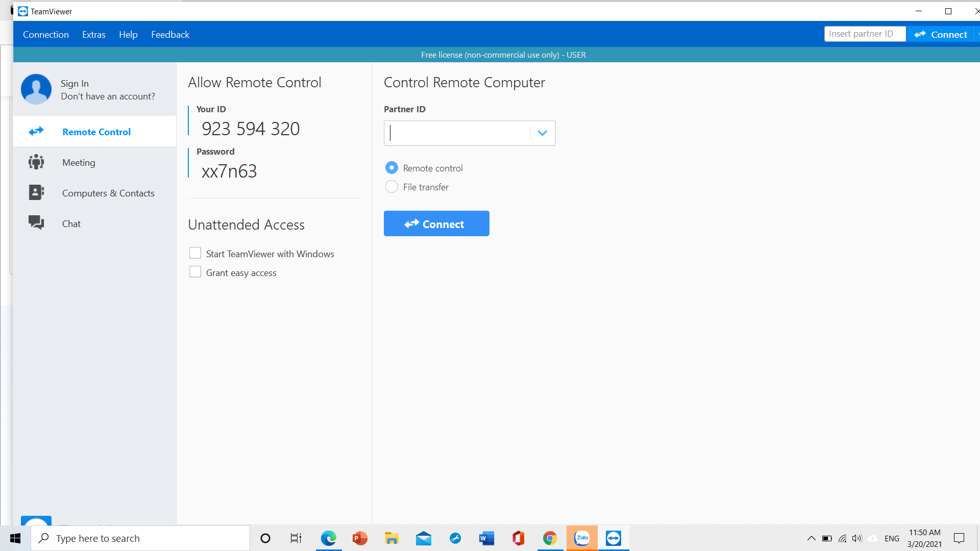Screen dimensions: 980x551
Task: Click the TeamViewer taskbar icon
Action: pyautogui.click(x=614, y=538)
